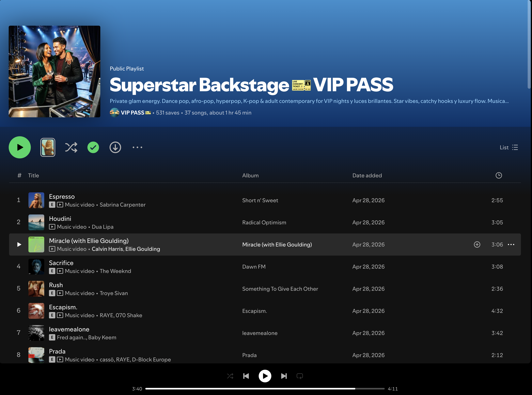Click the Music video icon on Espresso row
The image size is (532, 395).
click(60, 205)
